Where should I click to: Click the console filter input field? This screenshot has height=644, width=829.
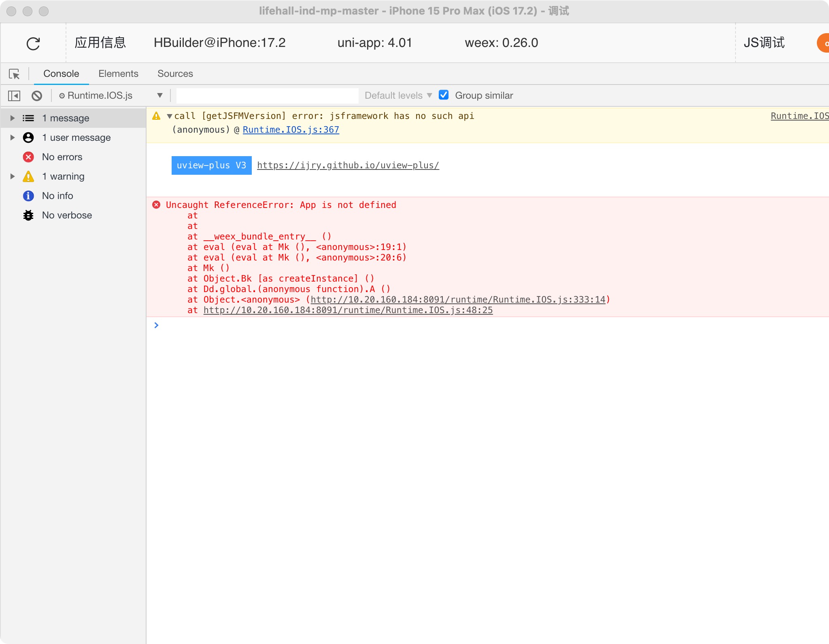click(267, 95)
